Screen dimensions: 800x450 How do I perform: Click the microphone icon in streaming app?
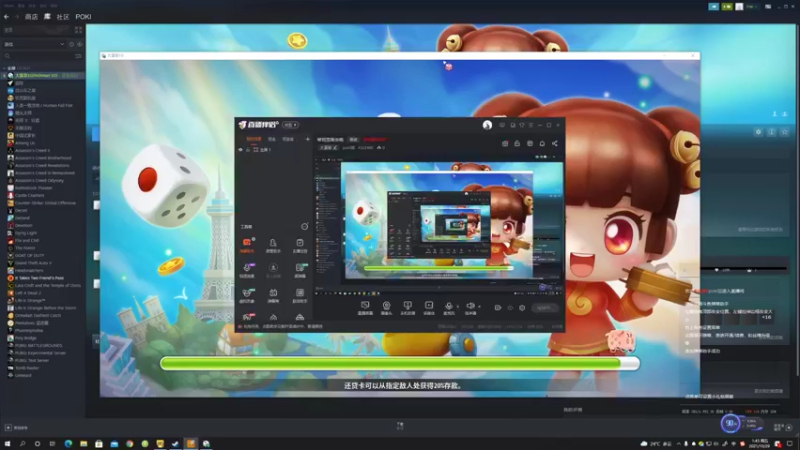click(448, 305)
